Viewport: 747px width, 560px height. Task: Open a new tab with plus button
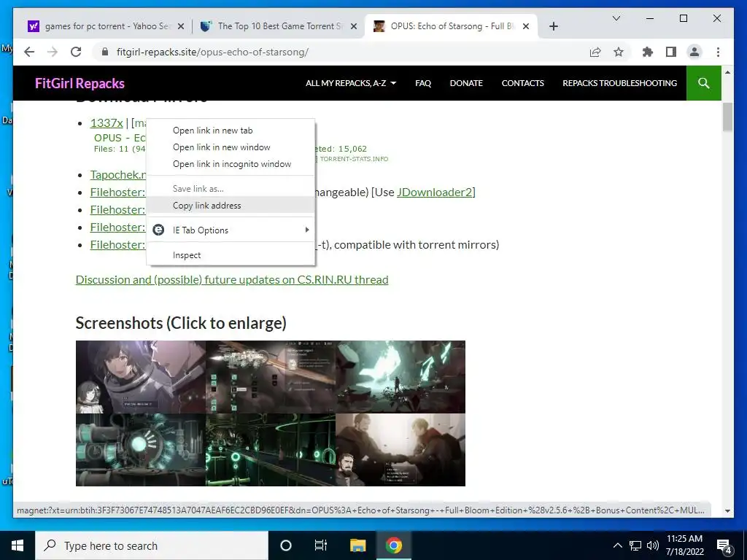point(553,26)
